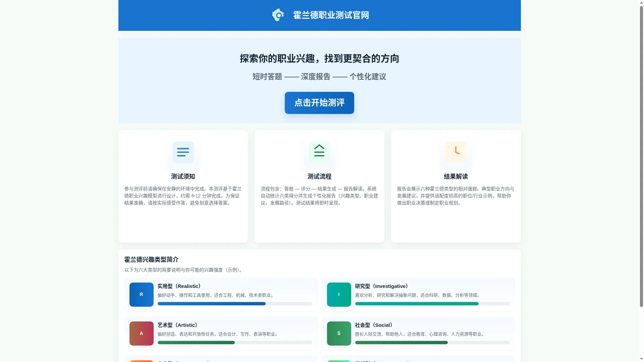Click the subtitle 短时答题 —— 深度报告 —— 个性化建议
The height and width of the screenshot is (362, 644).
pyautogui.click(x=319, y=77)
